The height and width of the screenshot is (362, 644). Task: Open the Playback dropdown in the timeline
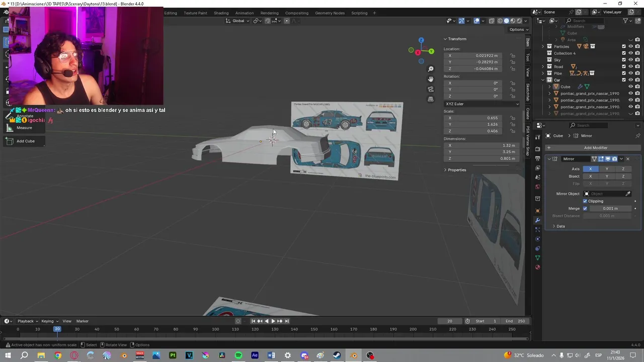tap(28, 321)
